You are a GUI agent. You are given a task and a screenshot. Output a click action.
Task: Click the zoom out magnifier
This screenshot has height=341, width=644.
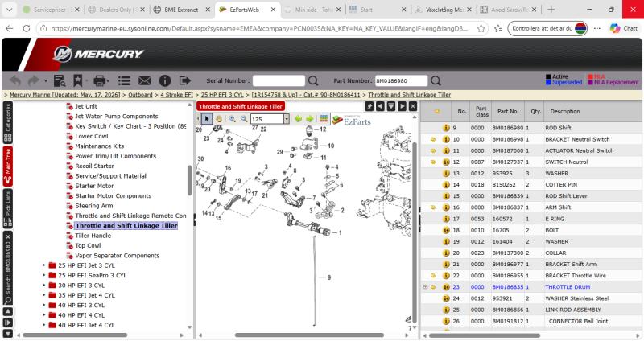244,119
